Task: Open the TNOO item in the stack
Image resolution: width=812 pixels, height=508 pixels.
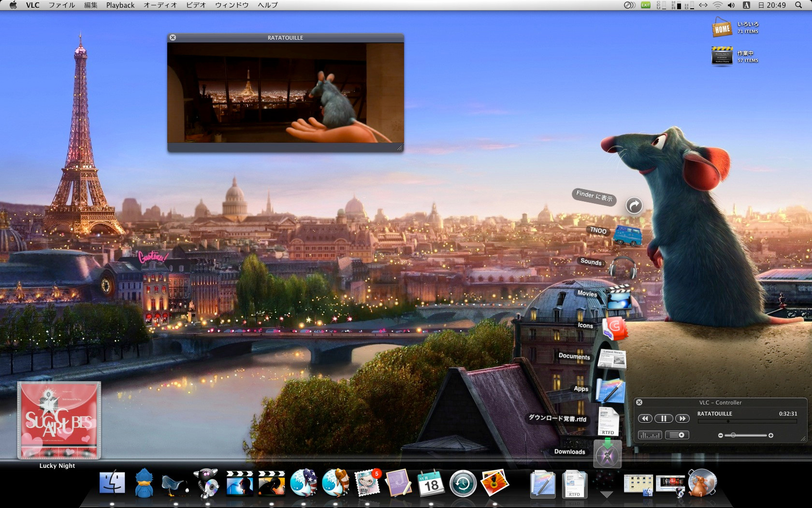Action: click(627, 235)
